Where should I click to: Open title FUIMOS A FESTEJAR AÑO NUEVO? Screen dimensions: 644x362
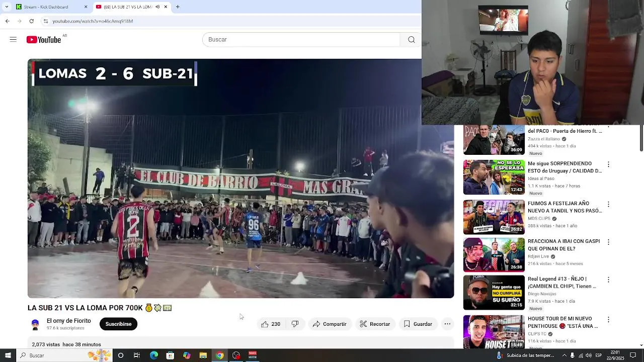click(x=565, y=207)
